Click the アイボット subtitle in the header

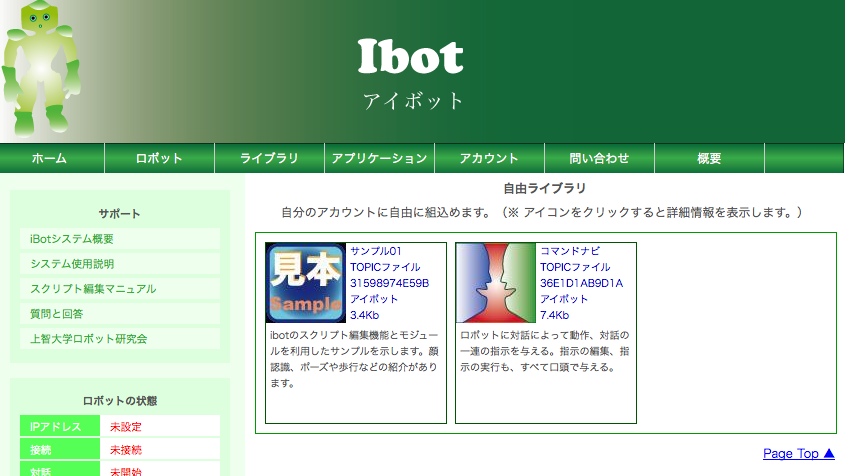[x=413, y=101]
